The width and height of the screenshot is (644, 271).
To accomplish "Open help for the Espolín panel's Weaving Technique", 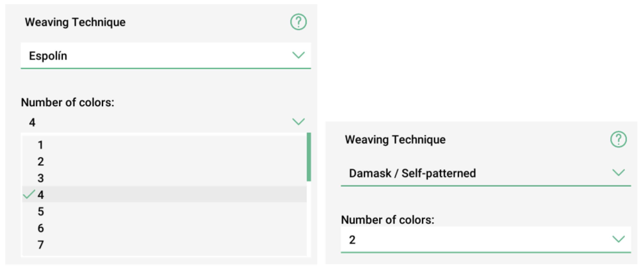I will click(298, 22).
